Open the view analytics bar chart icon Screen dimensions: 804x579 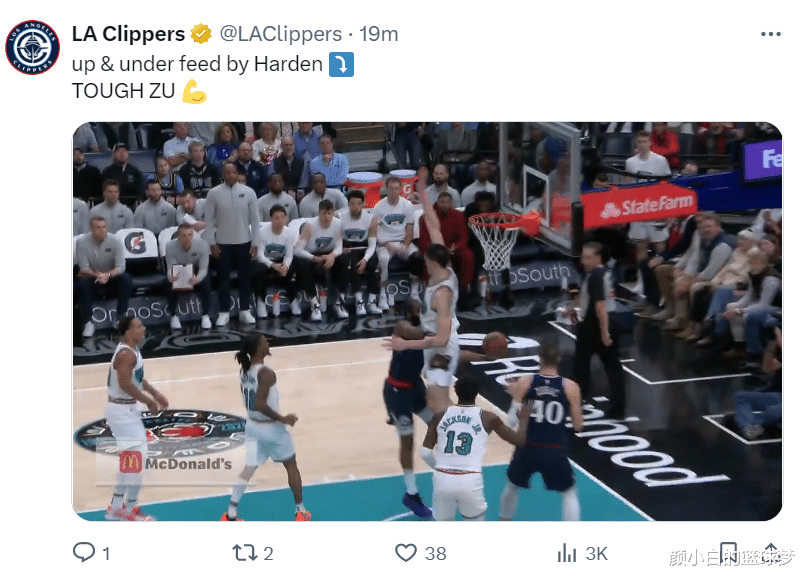coord(567,553)
